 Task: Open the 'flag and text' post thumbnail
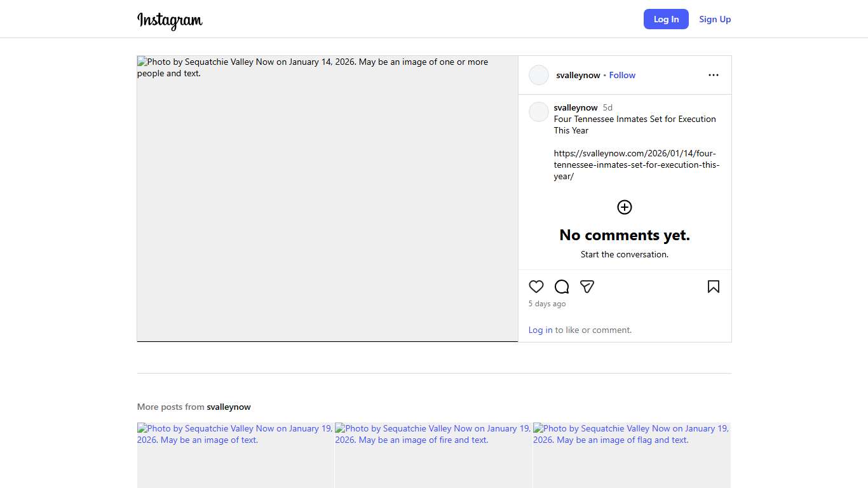pyautogui.click(x=632, y=455)
